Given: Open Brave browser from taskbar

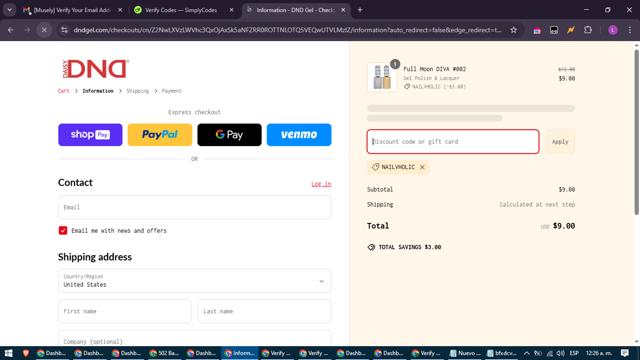Looking at the screenshot, I should (x=26, y=353).
